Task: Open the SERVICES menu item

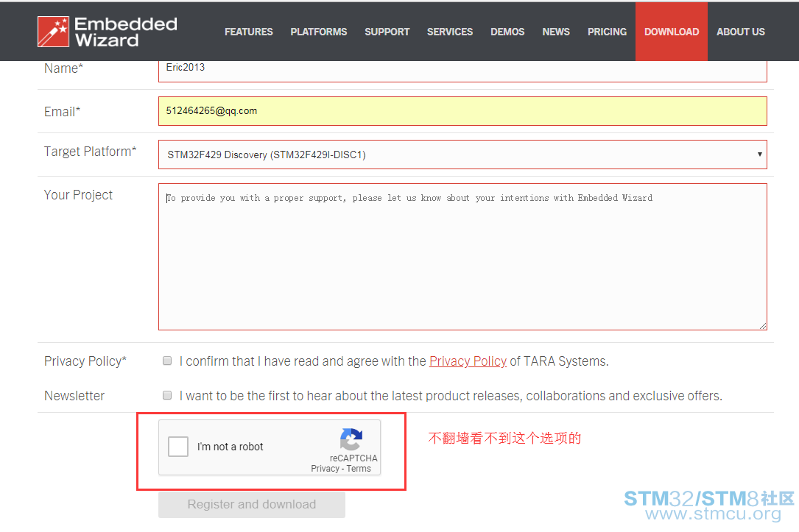Action: click(x=450, y=32)
